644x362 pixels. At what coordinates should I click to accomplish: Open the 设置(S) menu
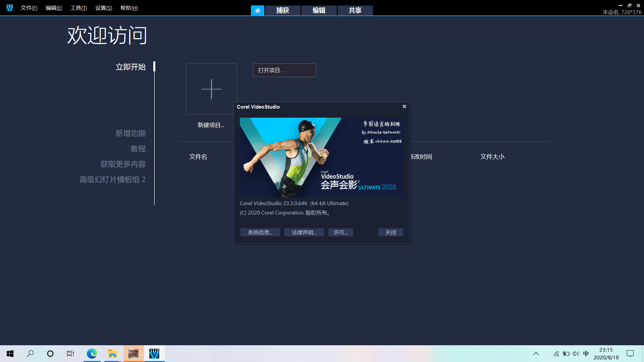coord(104,8)
